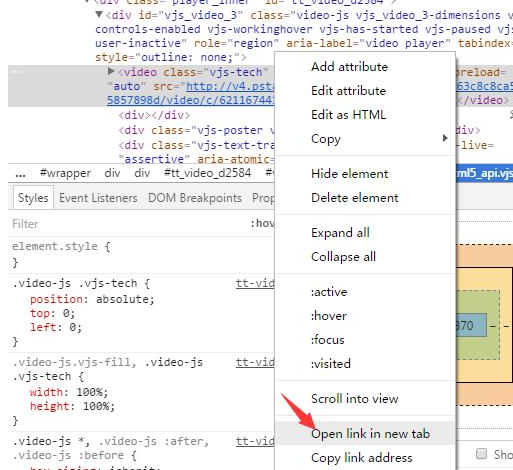Image resolution: width=513 pixels, height=470 pixels.
Task: Click the ellipsis actions icon beside video row
Action: (x=16, y=72)
